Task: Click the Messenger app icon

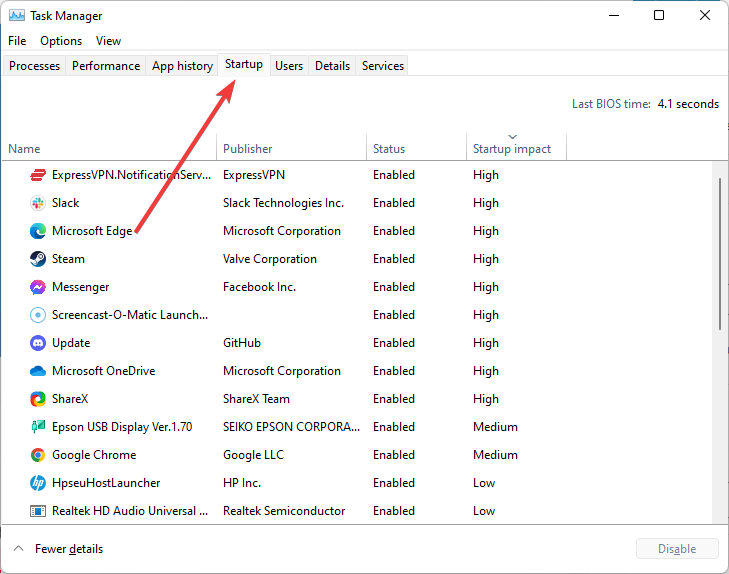Action: pos(37,287)
